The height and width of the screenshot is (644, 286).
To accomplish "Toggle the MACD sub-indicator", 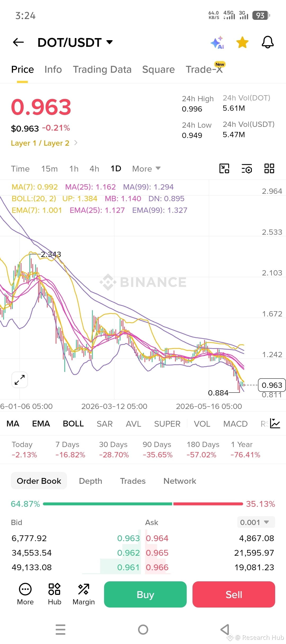I will tap(235, 424).
